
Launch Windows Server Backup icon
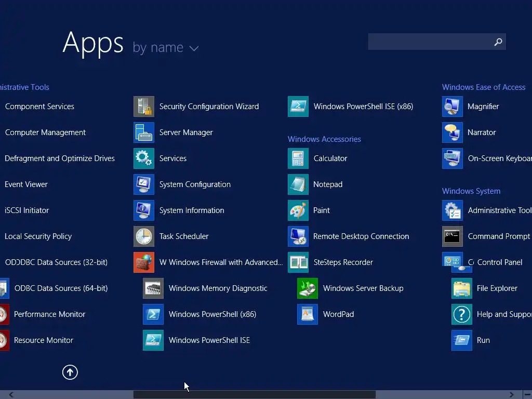tap(308, 288)
